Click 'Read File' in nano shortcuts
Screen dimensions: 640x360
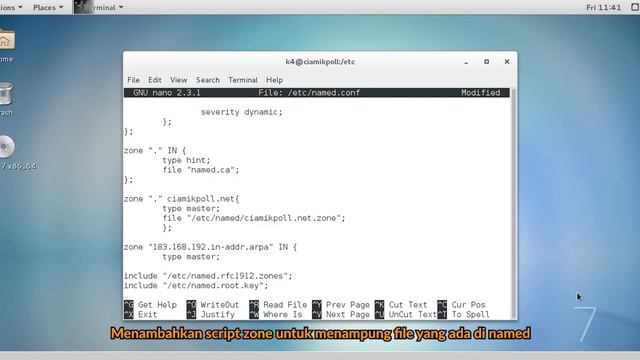tap(285, 305)
